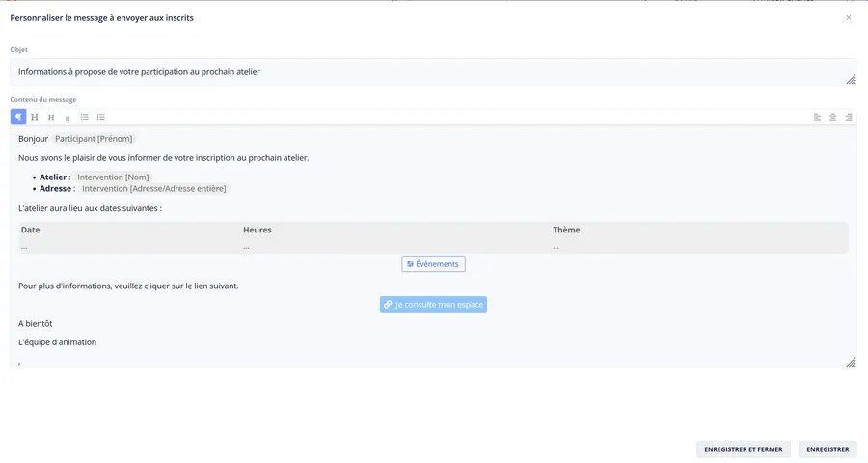Click the bold 'Atelier' label
Image resolution: width=868 pixels, height=463 pixels.
click(53, 177)
